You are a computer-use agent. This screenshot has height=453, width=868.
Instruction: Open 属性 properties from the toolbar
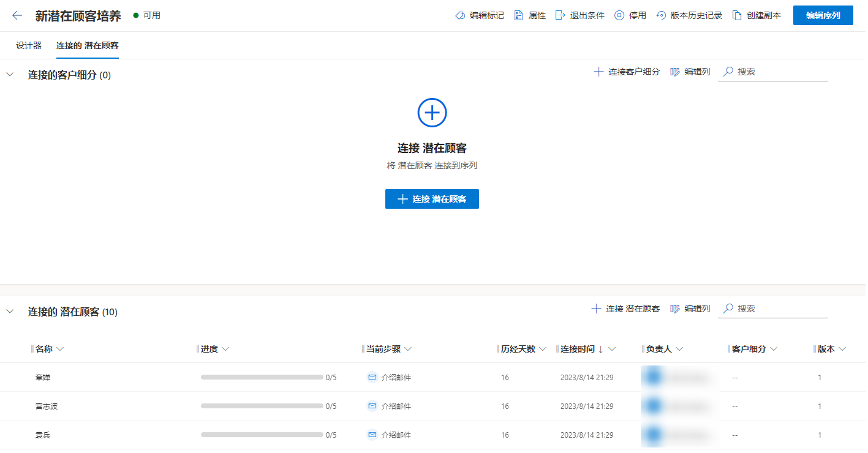(530, 15)
